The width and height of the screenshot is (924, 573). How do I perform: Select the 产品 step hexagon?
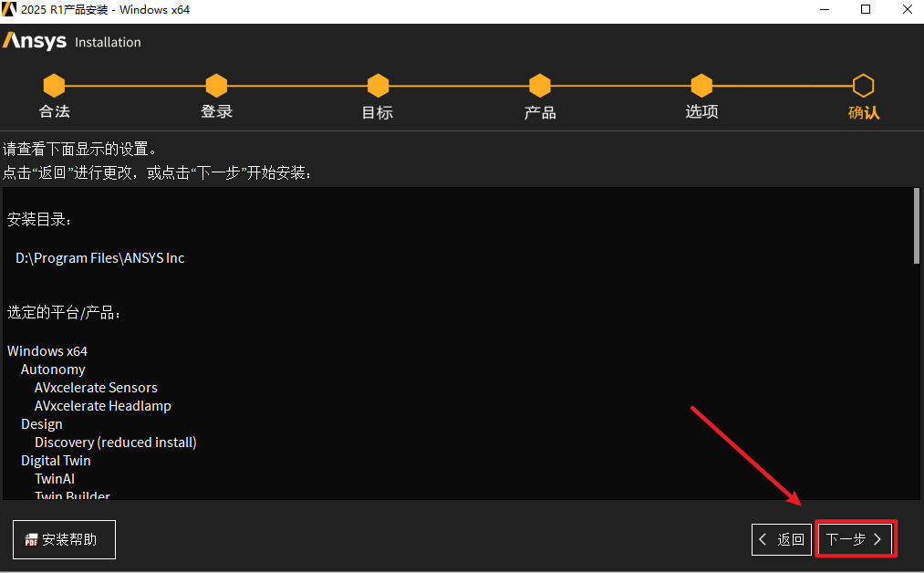point(540,86)
